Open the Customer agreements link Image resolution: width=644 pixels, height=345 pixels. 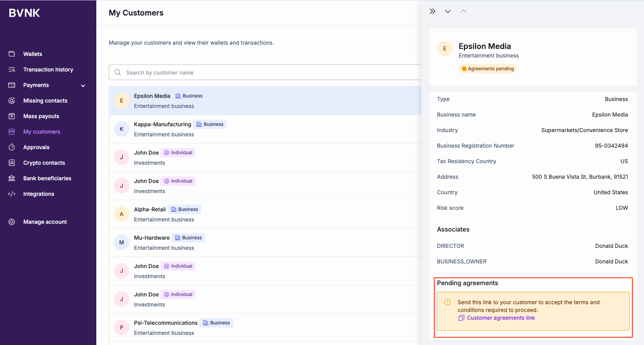[501, 318]
